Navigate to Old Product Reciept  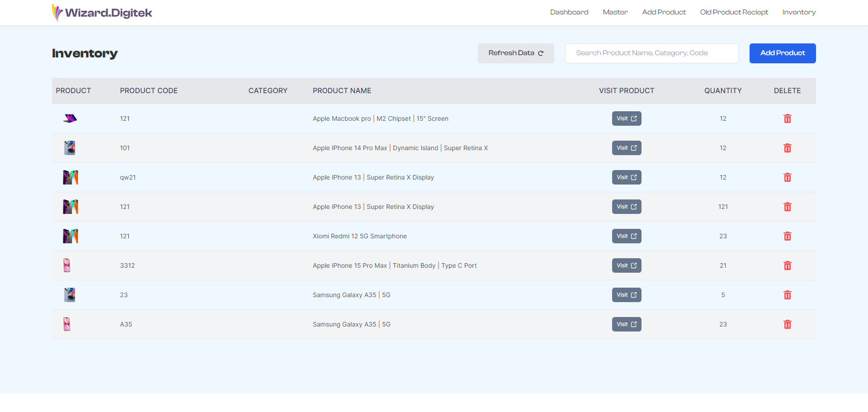coord(734,12)
